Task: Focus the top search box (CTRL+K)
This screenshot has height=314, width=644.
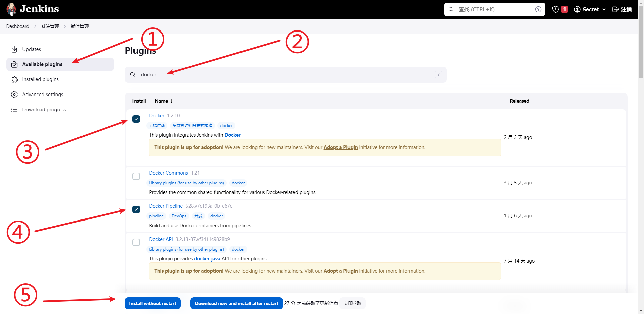Action: point(494,9)
